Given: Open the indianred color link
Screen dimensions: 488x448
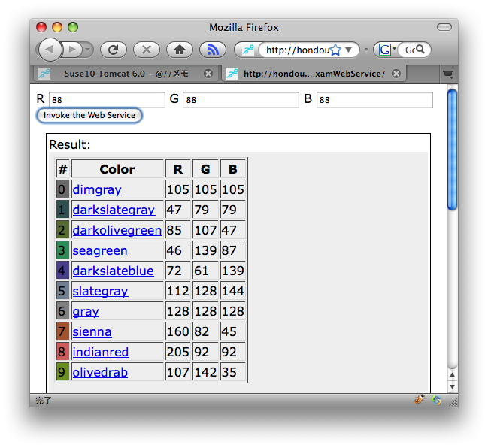Looking at the screenshot, I should 101,352.
